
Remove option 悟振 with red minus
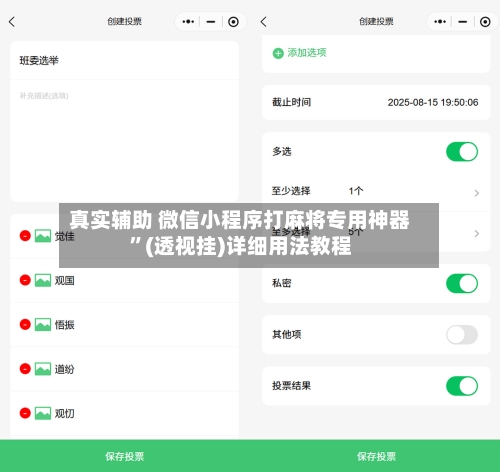pyautogui.click(x=25, y=324)
